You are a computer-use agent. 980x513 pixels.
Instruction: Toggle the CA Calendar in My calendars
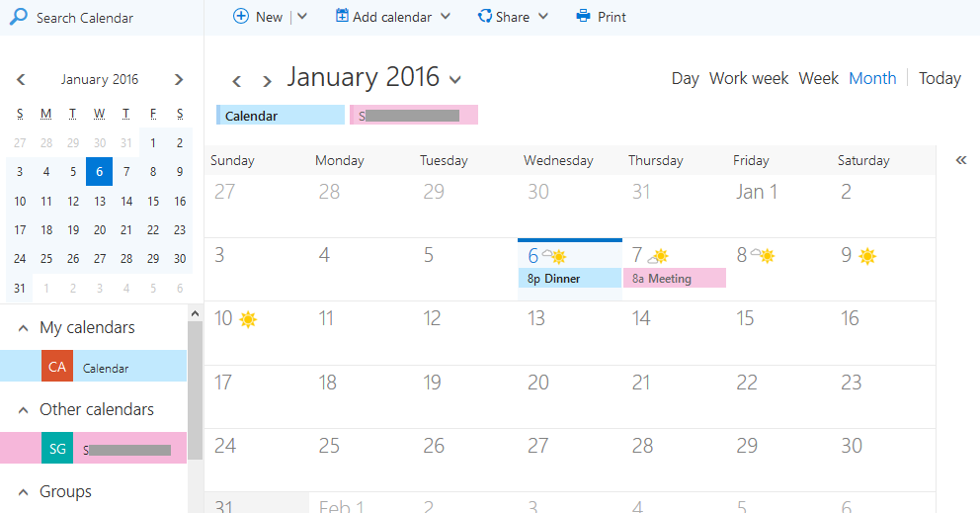[93, 366]
